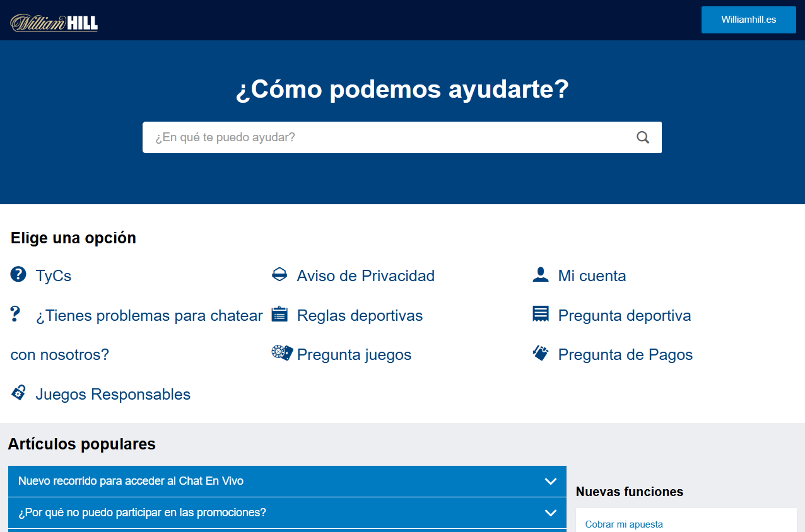Click the icon beside Aviso de Privacidad
This screenshot has height=532, width=805.
279,274
